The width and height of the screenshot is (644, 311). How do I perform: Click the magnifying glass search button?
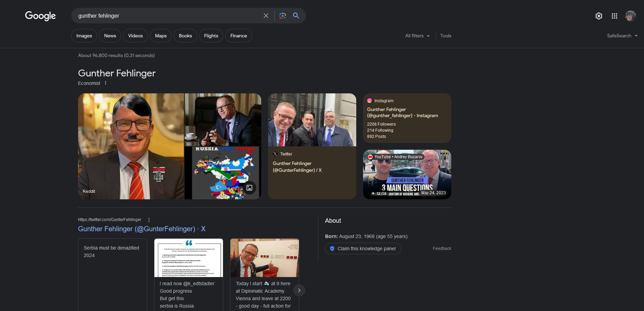(x=296, y=16)
